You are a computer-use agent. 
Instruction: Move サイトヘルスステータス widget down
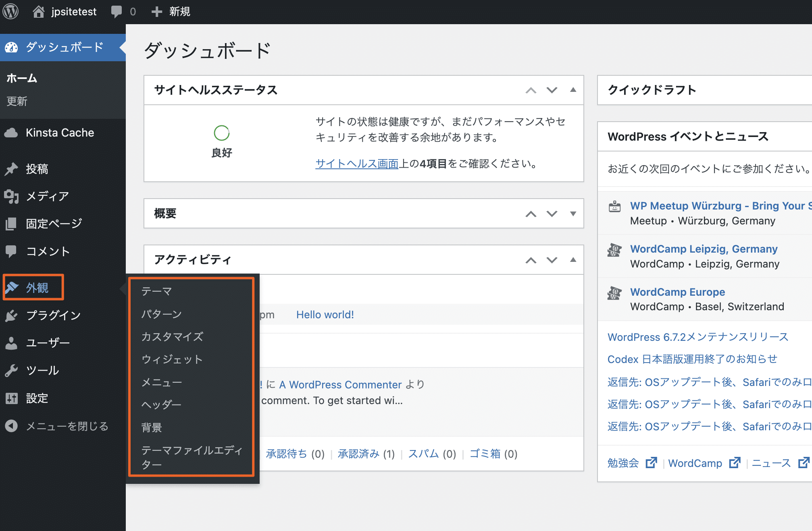tap(552, 90)
